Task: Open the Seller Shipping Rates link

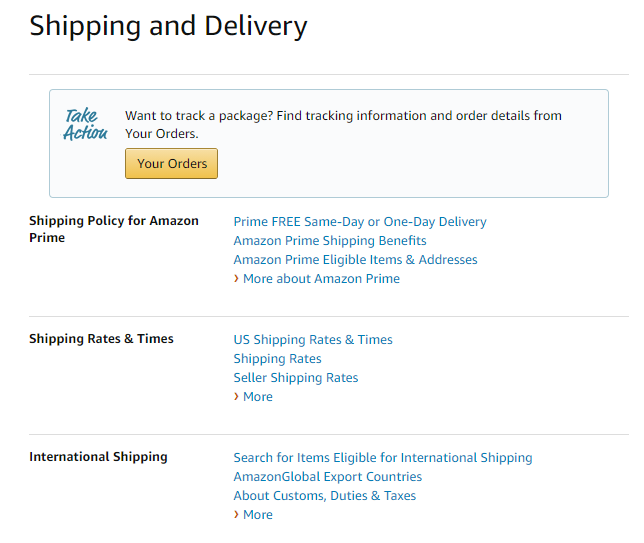Action: (295, 378)
